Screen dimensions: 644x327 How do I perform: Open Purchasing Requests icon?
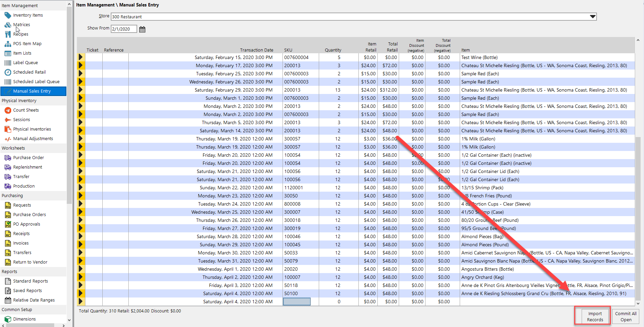point(8,205)
